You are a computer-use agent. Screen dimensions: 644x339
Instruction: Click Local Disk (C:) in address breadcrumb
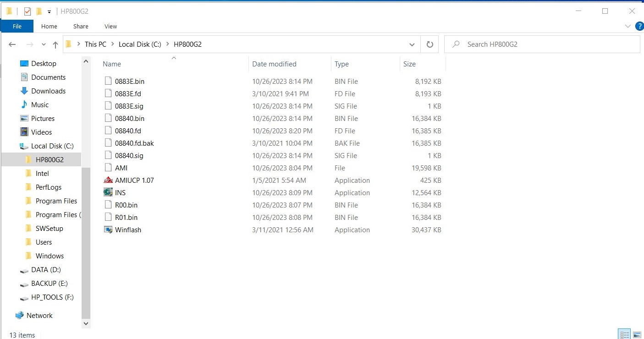click(x=140, y=44)
